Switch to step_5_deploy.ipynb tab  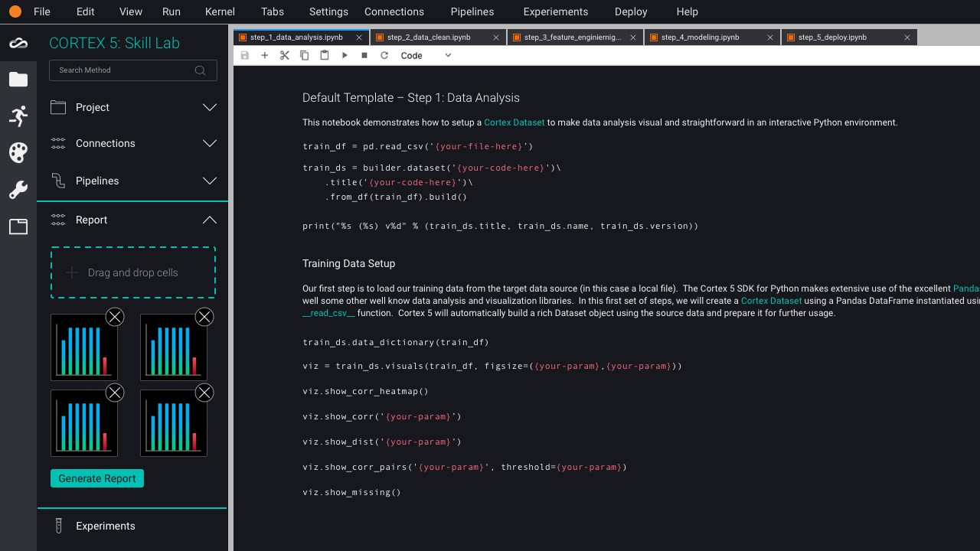click(850, 37)
